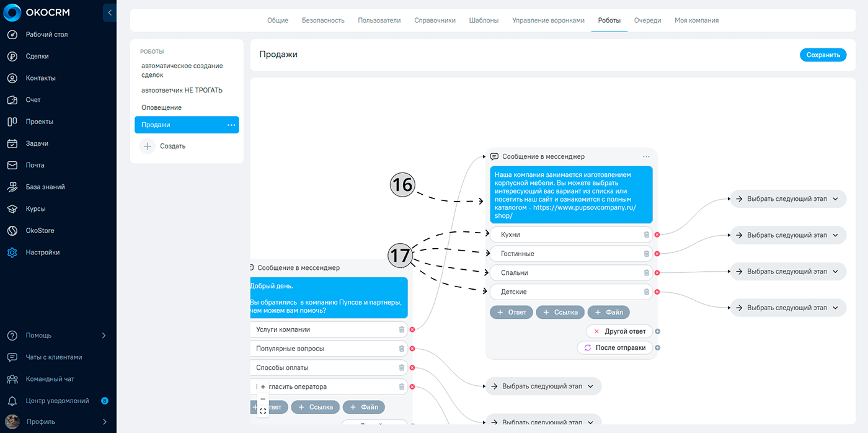Image resolution: width=868 pixels, height=433 pixels.
Task: Open Чаты с клиентами in the sidebar
Action: pos(53,357)
